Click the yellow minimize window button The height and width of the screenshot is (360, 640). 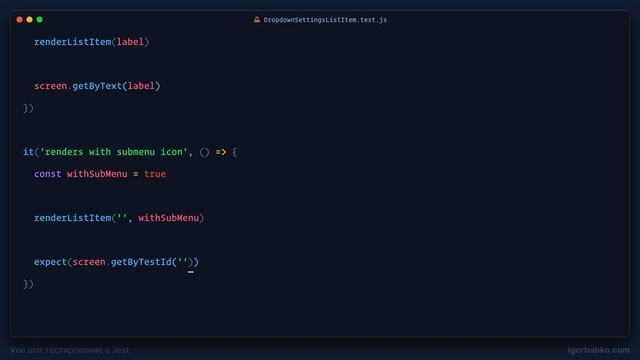29,20
